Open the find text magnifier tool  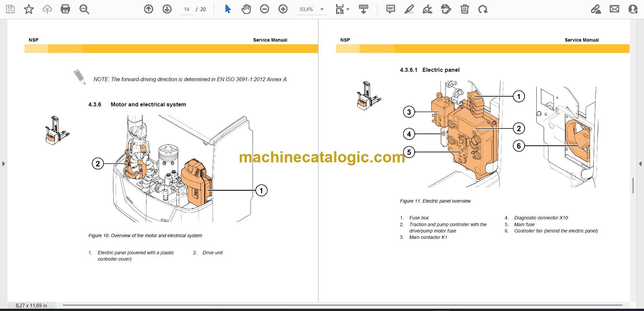pyautogui.click(x=84, y=9)
